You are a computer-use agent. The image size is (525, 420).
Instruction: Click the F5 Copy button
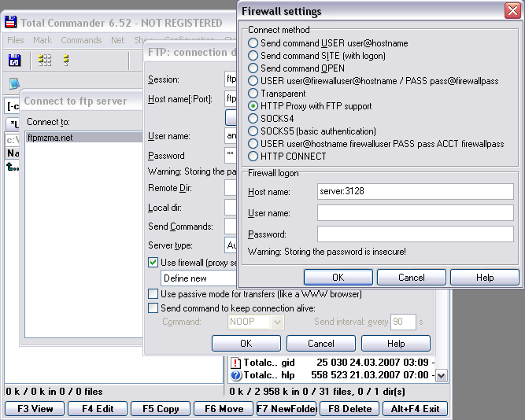161,409
